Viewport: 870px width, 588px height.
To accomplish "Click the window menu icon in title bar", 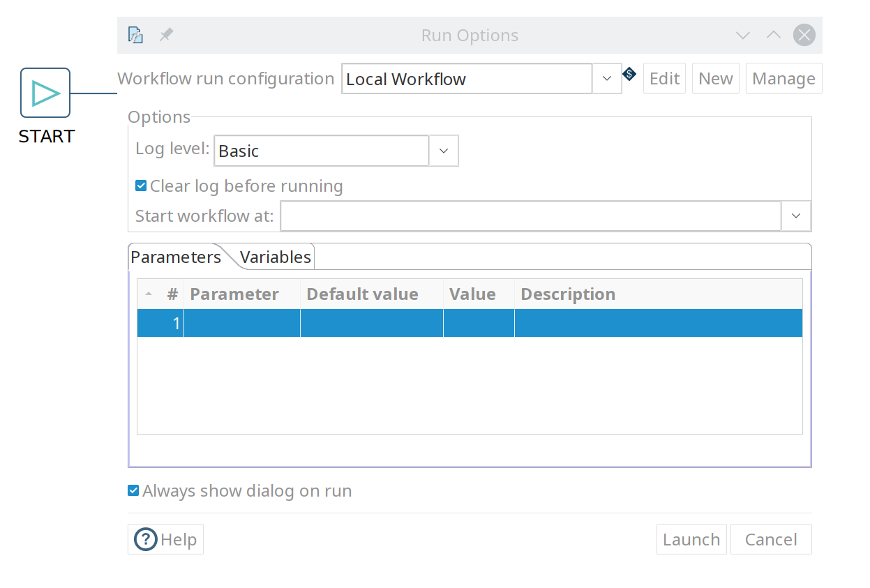I will (x=135, y=35).
